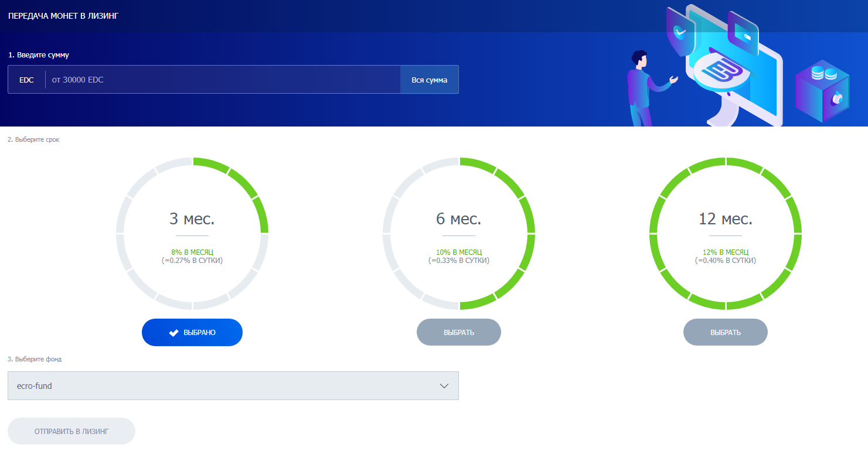Screen dimensions: 868x451
Task: Click the dropdown chevron arrow of fund selector
Action: (x=444, y=386)
